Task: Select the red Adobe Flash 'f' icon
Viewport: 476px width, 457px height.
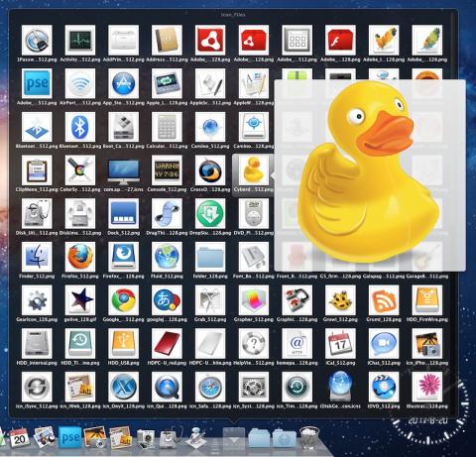Action: 340,40
